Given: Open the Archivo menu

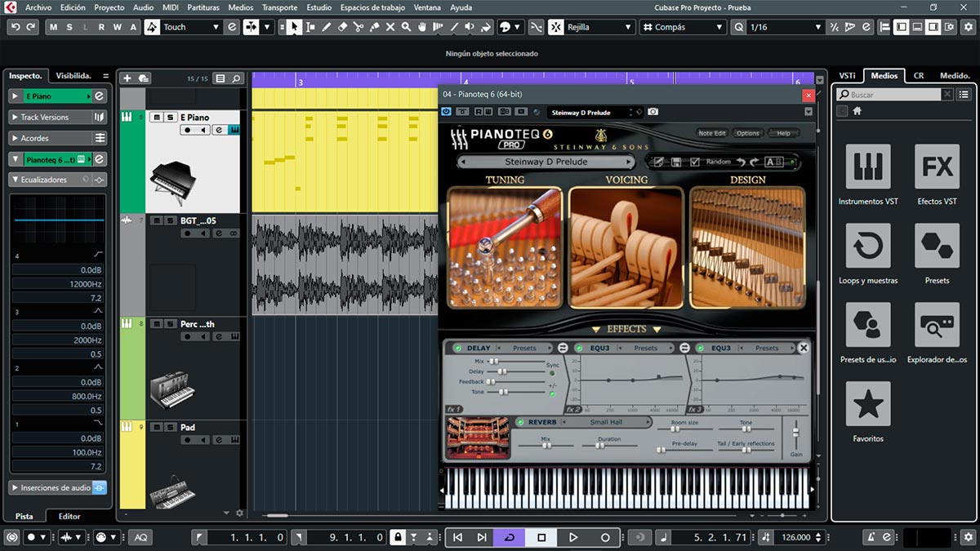Looking at the screenshot, I should click(x=38, y=7).
